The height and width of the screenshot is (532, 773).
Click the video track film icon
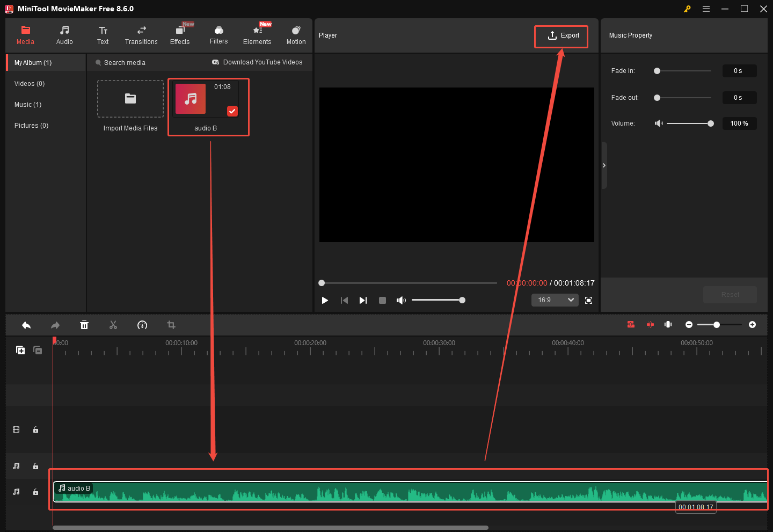tap(16, 429)
